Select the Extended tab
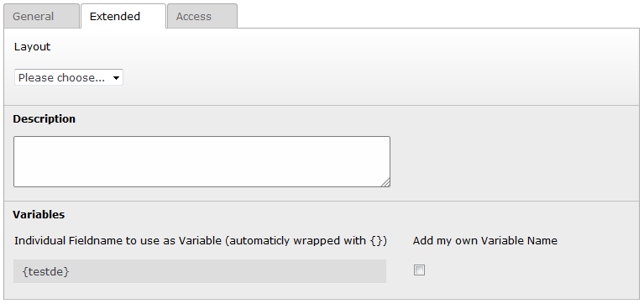The height and width of the screenshot is (304, 644). coord(123,17)
